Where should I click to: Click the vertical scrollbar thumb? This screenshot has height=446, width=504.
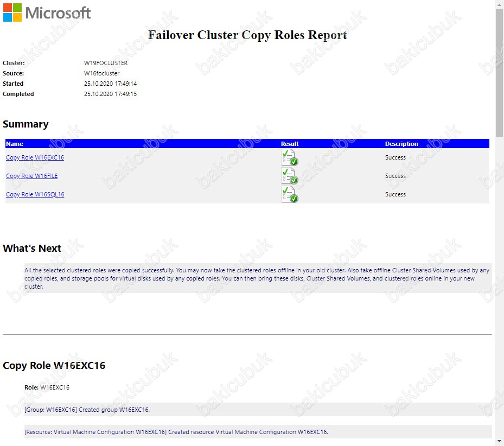tap(499, 72)
